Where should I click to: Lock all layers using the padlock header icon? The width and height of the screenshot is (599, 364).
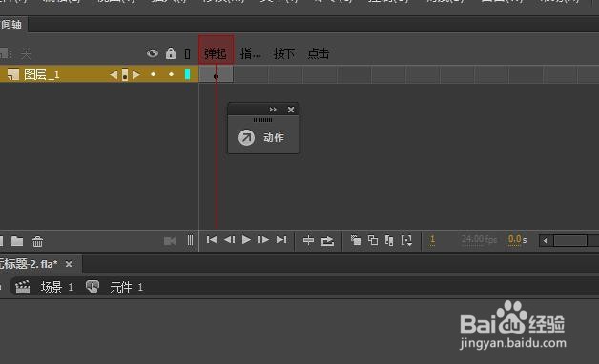[x=171, y=53]
